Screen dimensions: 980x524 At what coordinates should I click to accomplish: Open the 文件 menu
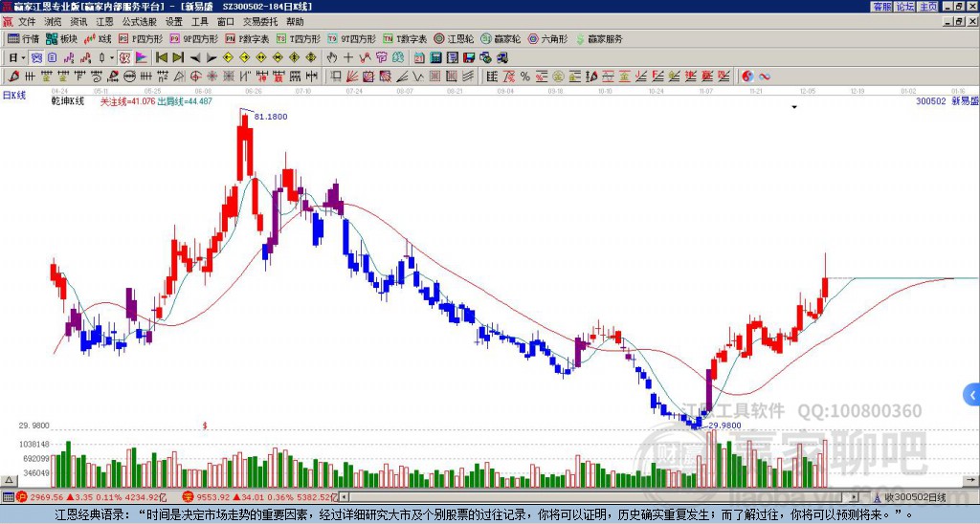click(x=26, y=22)
